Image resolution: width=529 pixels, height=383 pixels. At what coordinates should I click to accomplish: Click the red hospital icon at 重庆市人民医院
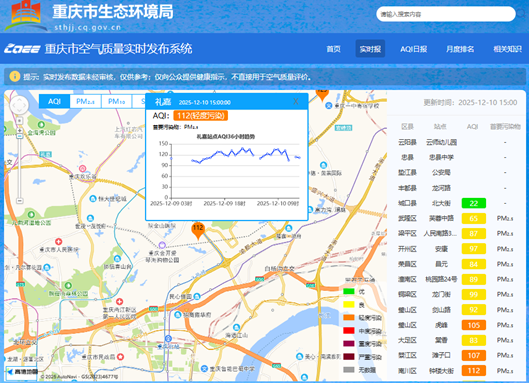(59, 241)
